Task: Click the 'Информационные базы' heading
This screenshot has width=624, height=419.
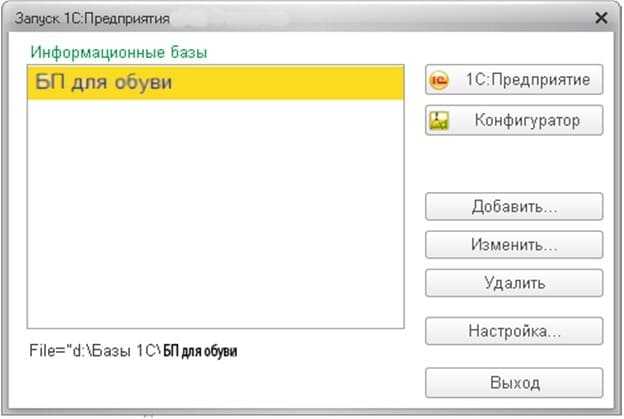Action: point(119,53)
